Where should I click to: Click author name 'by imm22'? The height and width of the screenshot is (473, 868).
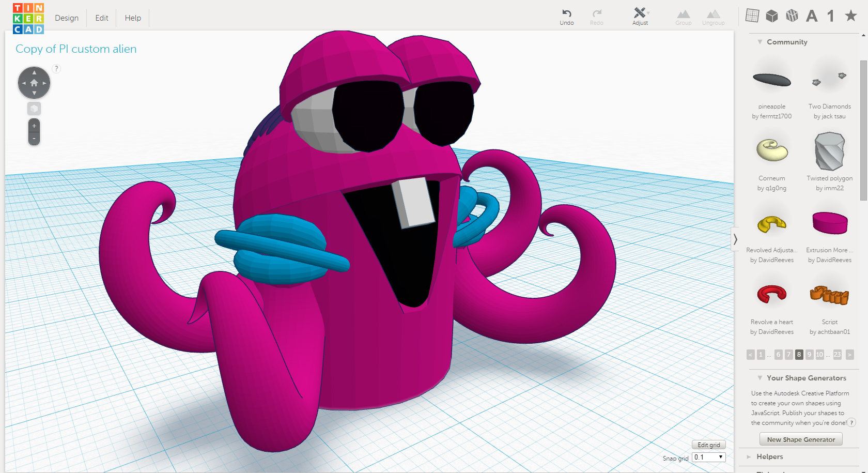point(830,188)
